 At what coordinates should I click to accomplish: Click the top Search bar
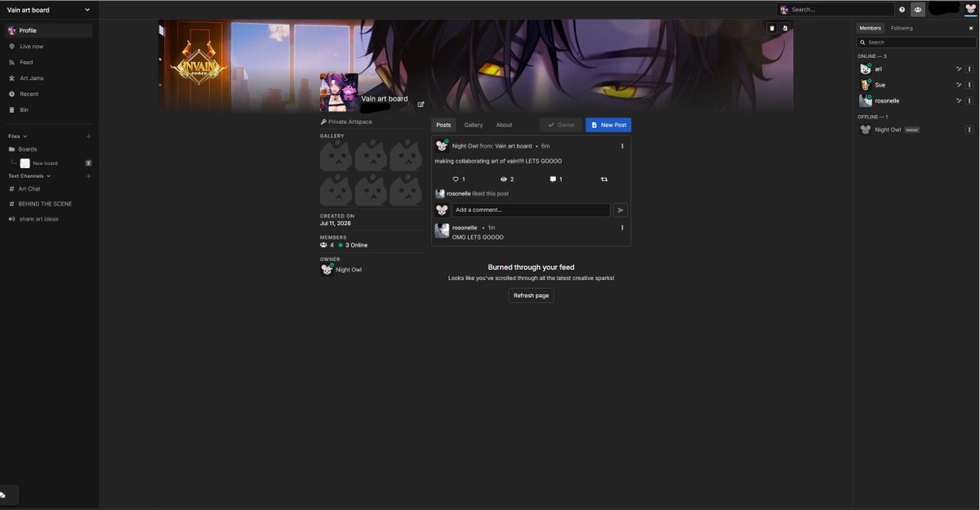tap(835, 10)
